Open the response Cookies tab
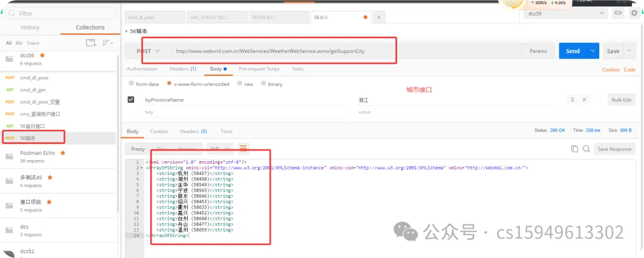 (x=159, y=131)
